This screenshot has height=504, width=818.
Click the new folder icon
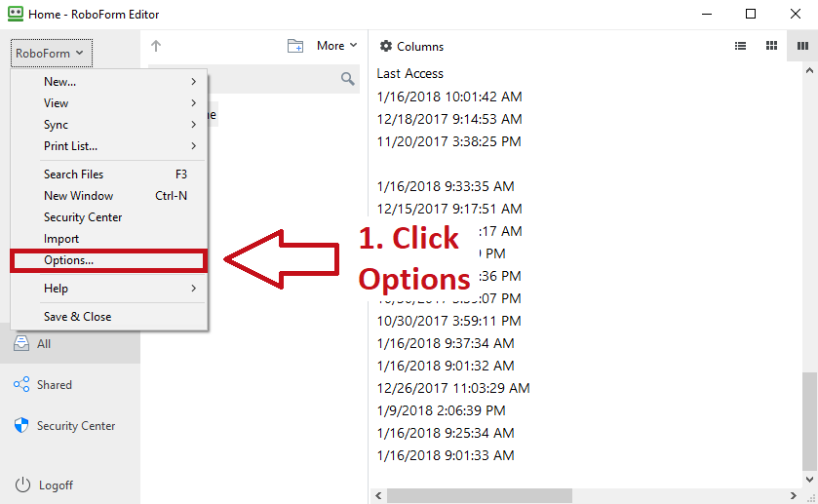coord(295,46)
